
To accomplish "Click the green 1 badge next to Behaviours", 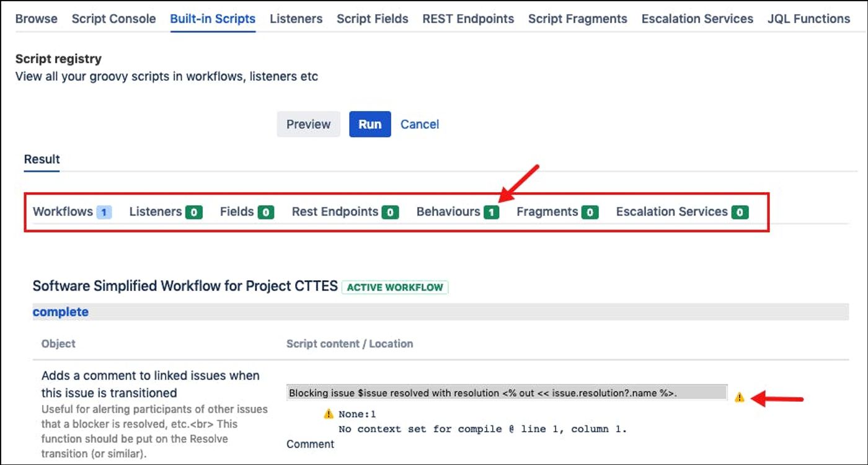I will pos(490,211).
